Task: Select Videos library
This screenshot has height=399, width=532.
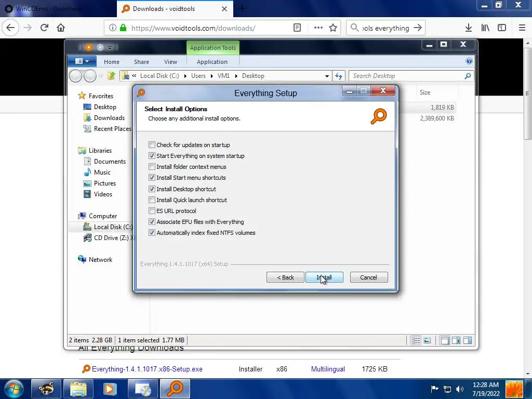Action: pos(103,194)
